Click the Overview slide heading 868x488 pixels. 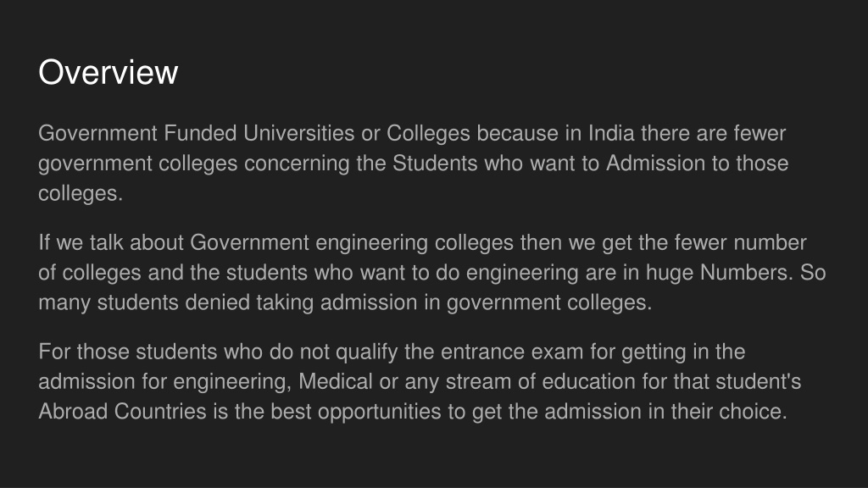pyautogui.click(x=108, y=73)
